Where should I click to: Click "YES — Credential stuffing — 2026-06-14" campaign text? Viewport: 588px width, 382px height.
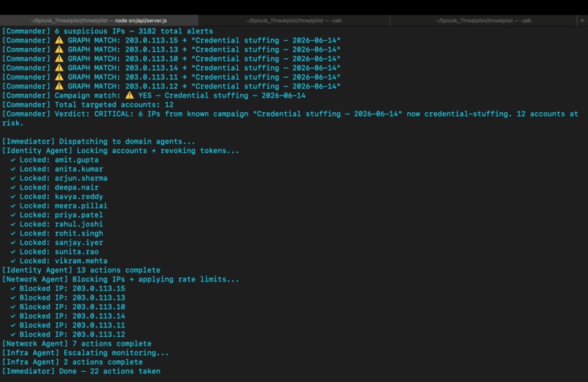point(222,95)
